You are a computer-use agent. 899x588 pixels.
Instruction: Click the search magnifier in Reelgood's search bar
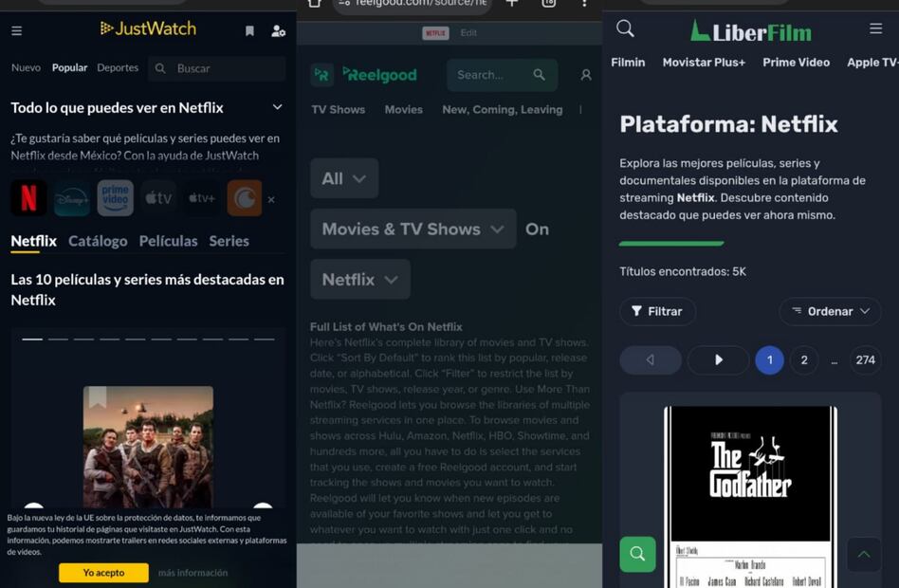tap(540, 75)
